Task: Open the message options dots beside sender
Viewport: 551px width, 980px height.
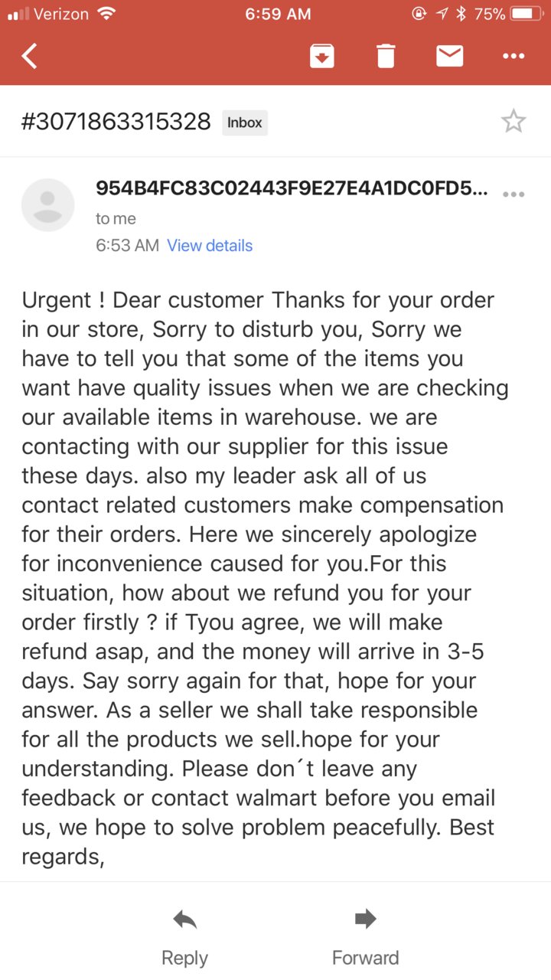Action: point(514,194)
